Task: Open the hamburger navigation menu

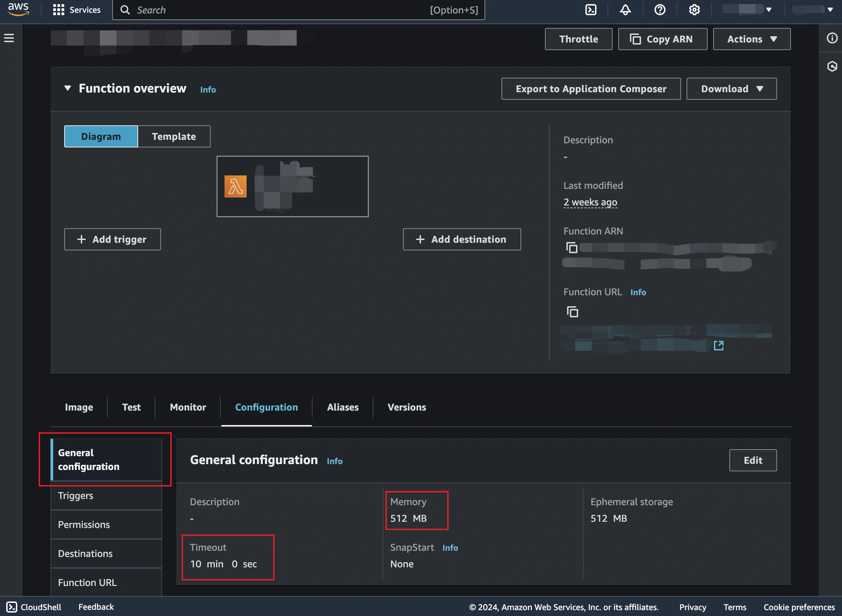Action: [9, 38]
